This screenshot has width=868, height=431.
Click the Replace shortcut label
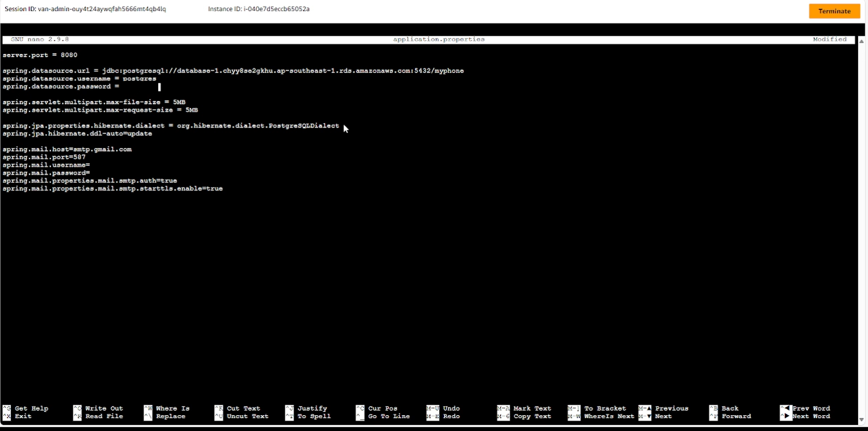point(171,416)
